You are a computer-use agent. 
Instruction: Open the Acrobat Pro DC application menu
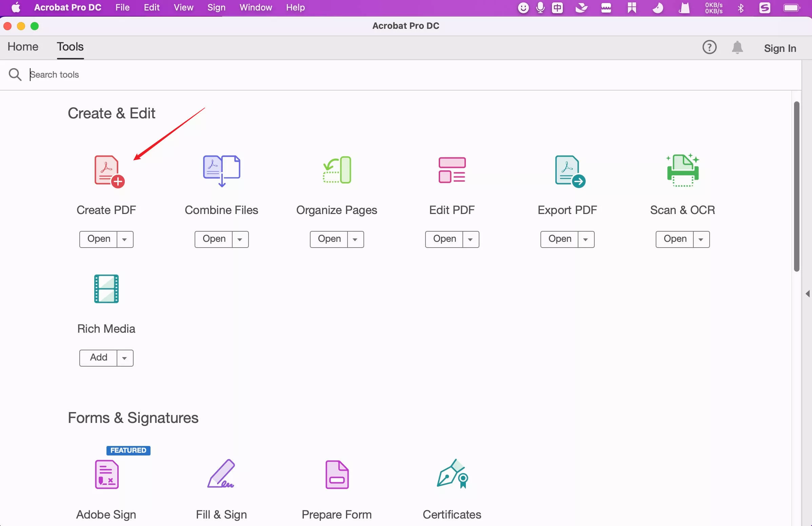click(x=67, y=7)
